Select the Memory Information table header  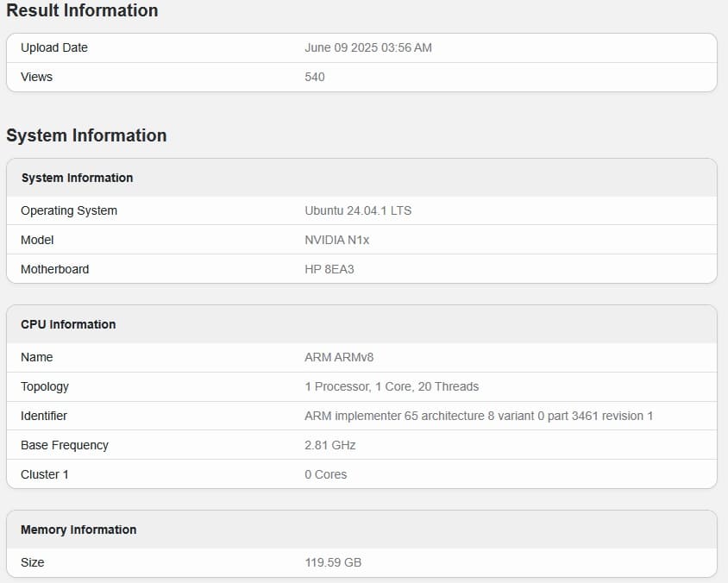[361, 530]
